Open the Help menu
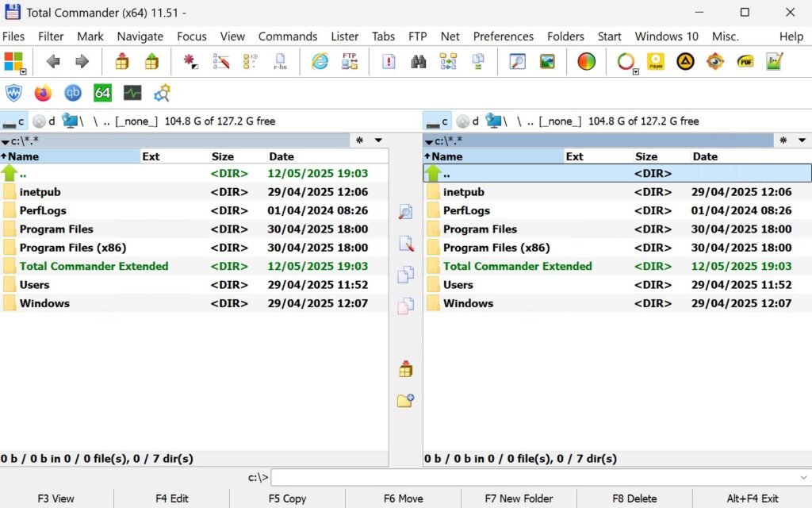 point(791,37)
